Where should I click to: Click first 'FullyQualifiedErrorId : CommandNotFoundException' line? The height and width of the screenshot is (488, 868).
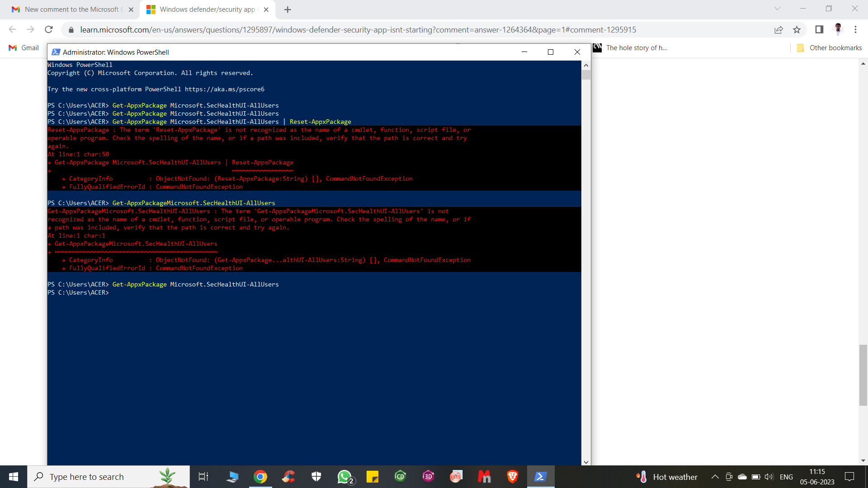152,187
